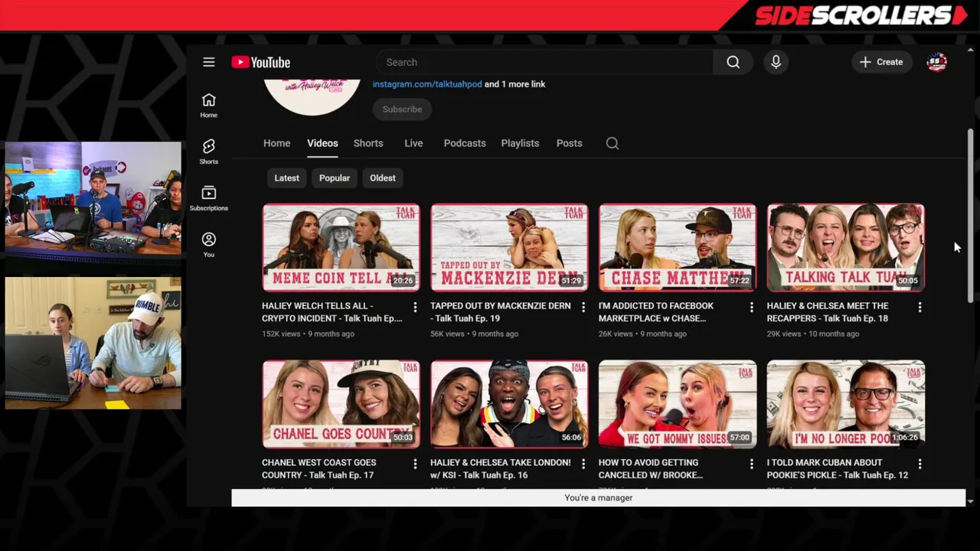This screenshot has height=551, width=980.
Task: Go to Home in sidebar
Action: (209, 106)
